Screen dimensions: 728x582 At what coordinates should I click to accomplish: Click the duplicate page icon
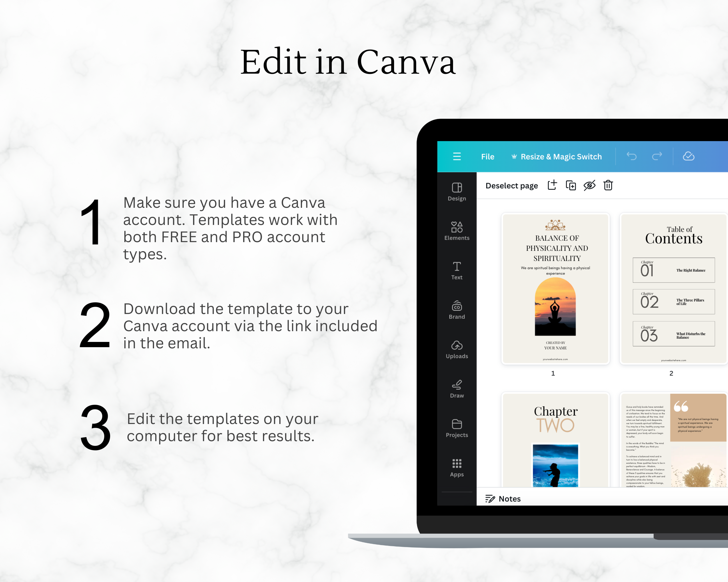[x=570, y=185]
